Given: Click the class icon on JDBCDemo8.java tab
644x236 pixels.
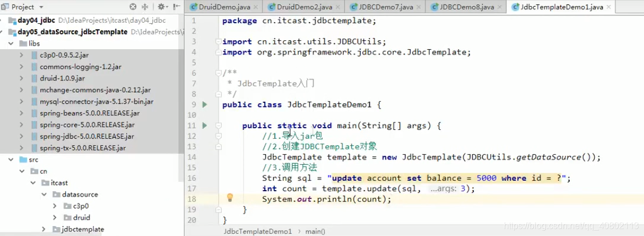Looking at the screenshot, I should pyautogui.click(x=434, y=7).
